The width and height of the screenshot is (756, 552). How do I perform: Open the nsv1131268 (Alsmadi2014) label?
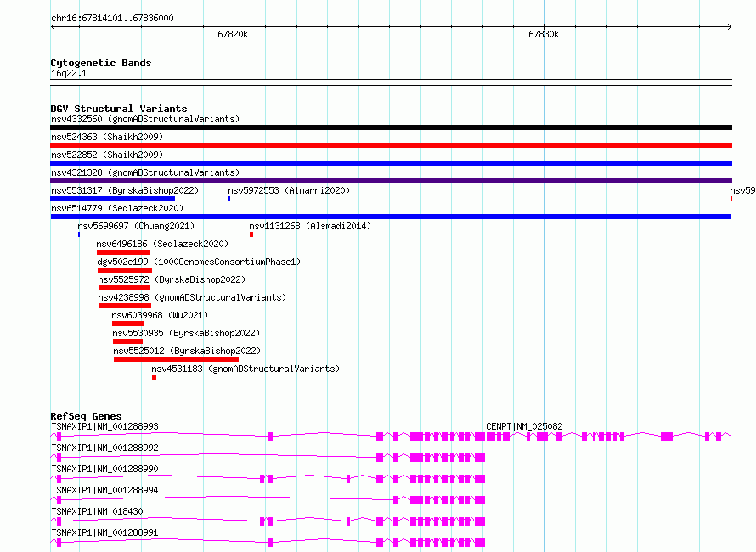click(x=310, y=226)
